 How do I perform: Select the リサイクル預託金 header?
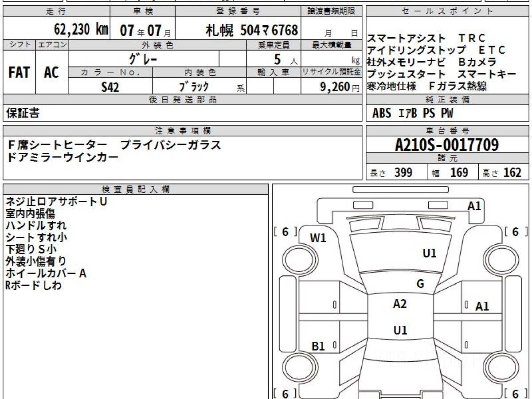click(x=332, y=72)
